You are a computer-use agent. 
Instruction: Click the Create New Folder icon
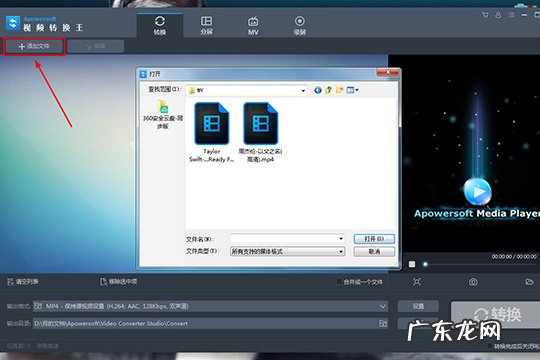(x=340, y=90)
